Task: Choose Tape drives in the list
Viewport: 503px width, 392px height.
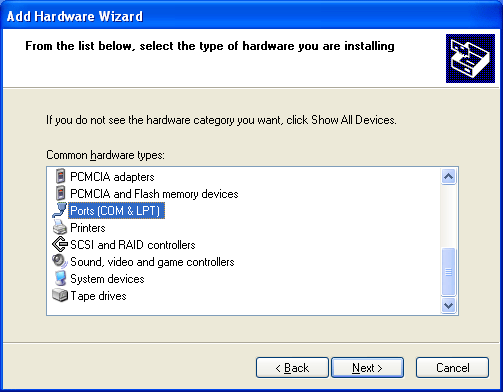Action: click(98, 296)
